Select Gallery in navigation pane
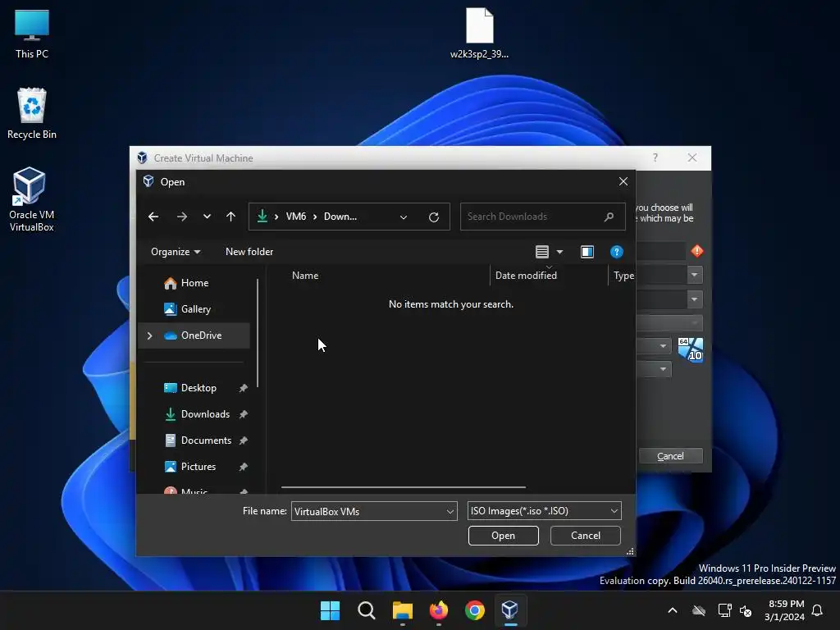The image size is (840, 630). (194, 309)
